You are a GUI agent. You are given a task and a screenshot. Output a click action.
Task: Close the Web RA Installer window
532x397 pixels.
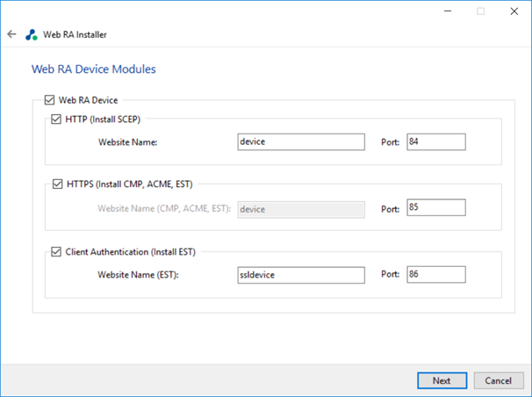(514, 11)
